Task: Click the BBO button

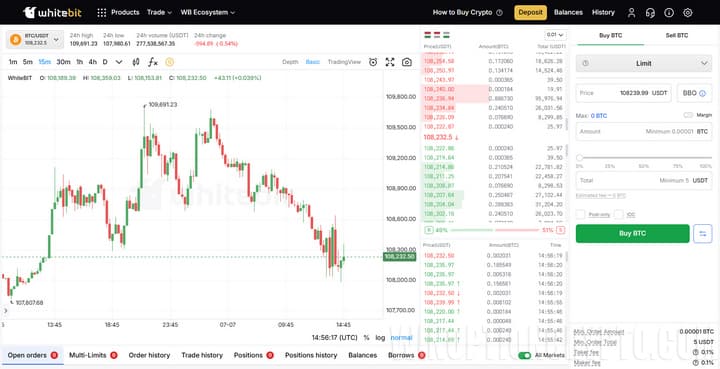Action: tap(694, 93)
